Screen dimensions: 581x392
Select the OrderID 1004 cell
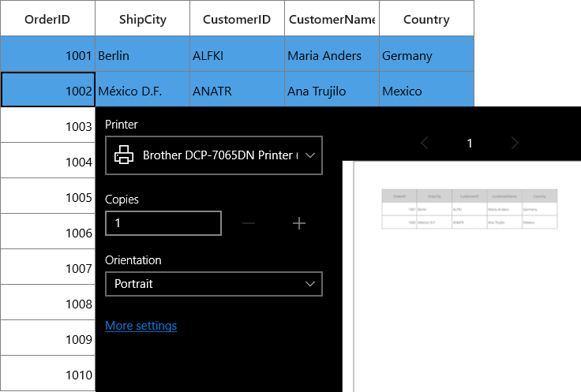click(47, 160)
